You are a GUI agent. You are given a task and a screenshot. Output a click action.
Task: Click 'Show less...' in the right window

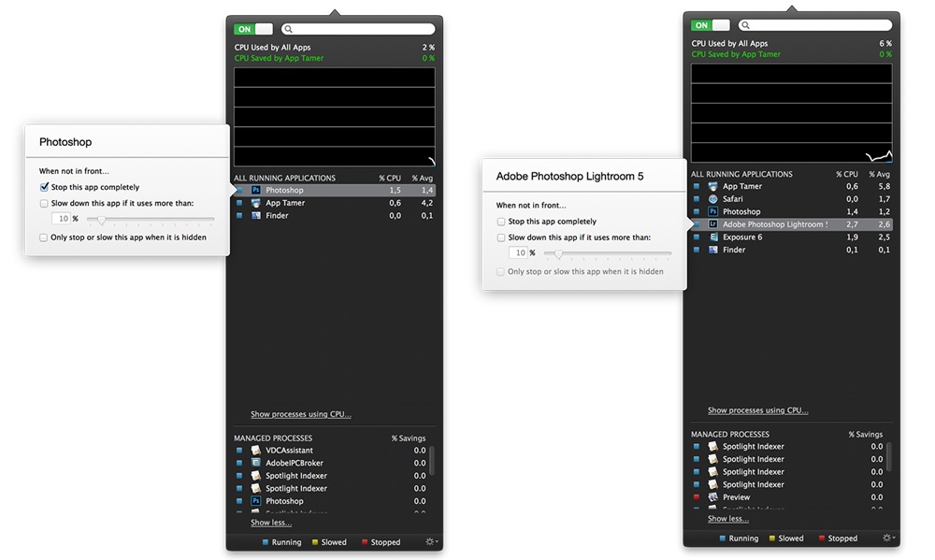(x=728, y=519)
